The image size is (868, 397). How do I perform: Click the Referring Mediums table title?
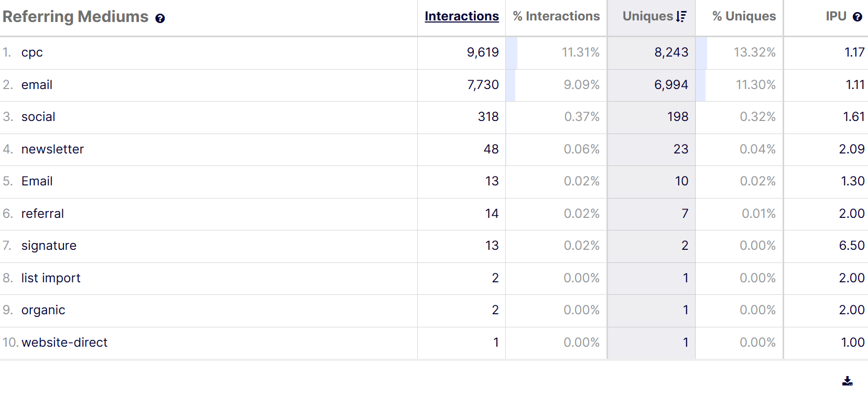coord(75,17)
